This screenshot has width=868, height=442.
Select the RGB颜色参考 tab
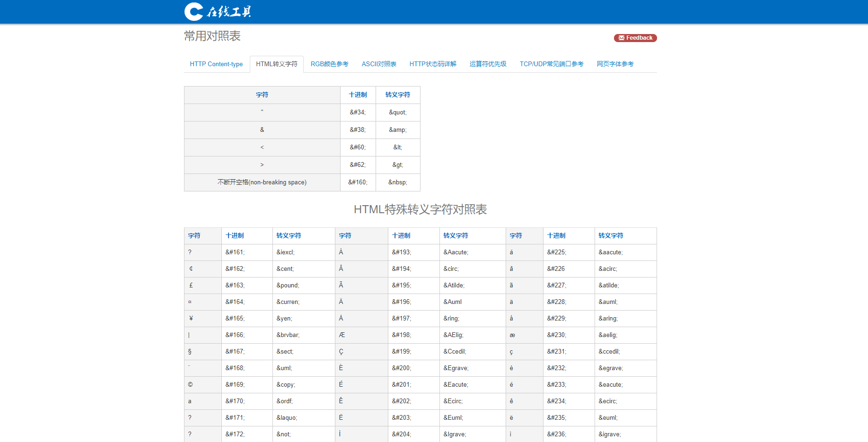tap(329, 64)
